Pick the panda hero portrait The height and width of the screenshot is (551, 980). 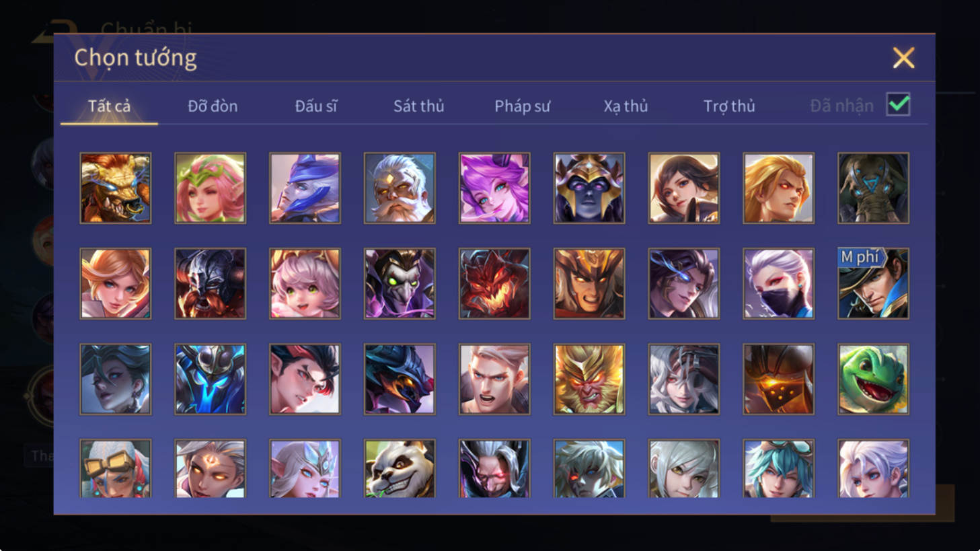coord(400,468)
